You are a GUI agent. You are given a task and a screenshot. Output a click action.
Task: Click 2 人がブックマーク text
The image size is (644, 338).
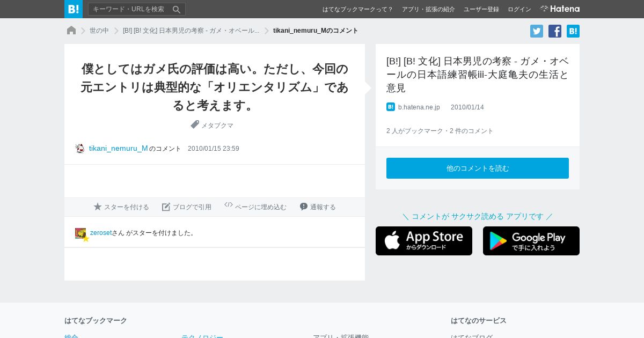point(415,131)
